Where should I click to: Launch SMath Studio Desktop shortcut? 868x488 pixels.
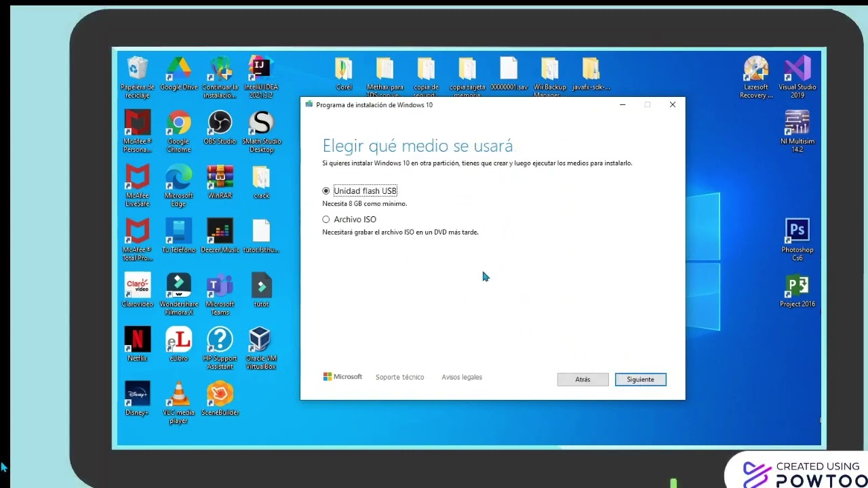[261, 123]
